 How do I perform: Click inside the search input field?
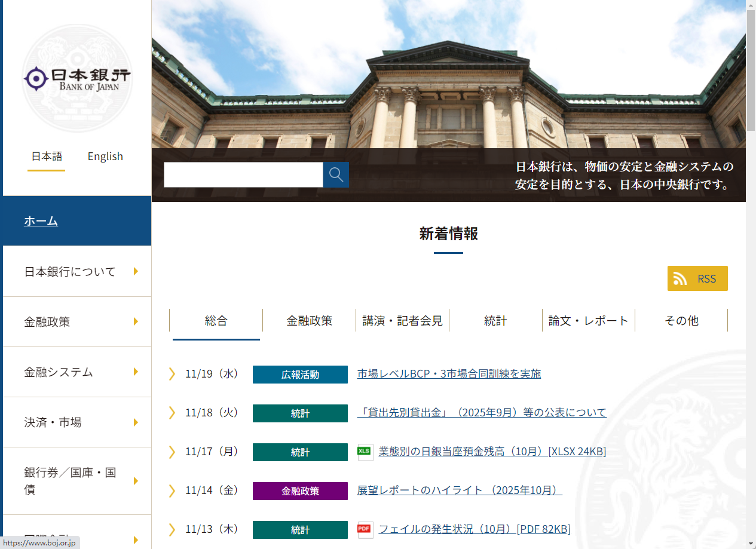click(243, 174)
